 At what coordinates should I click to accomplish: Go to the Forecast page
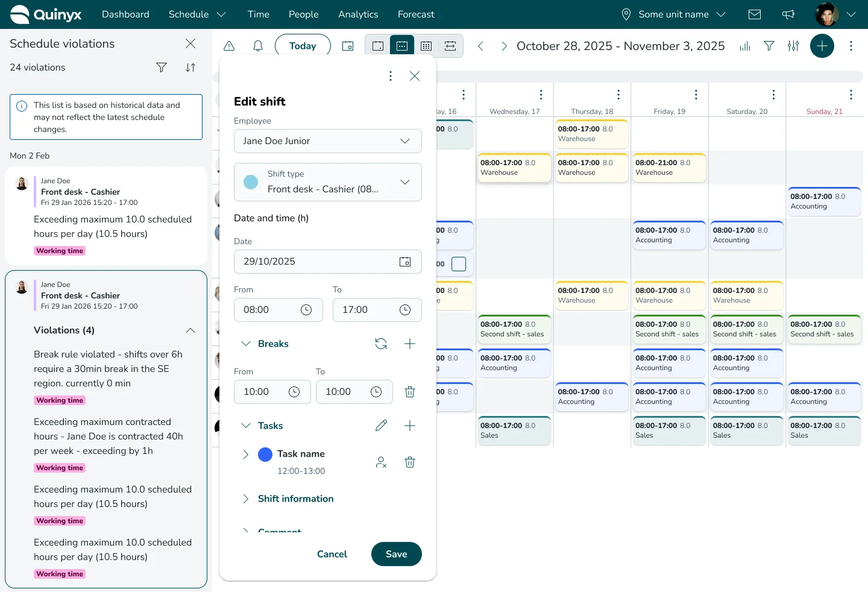[416, 14]
